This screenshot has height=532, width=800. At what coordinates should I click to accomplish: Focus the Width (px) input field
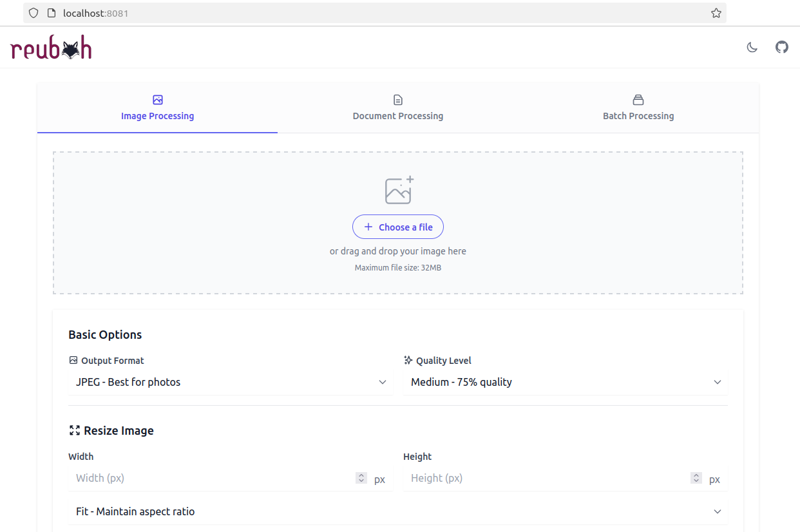point(213,478)
